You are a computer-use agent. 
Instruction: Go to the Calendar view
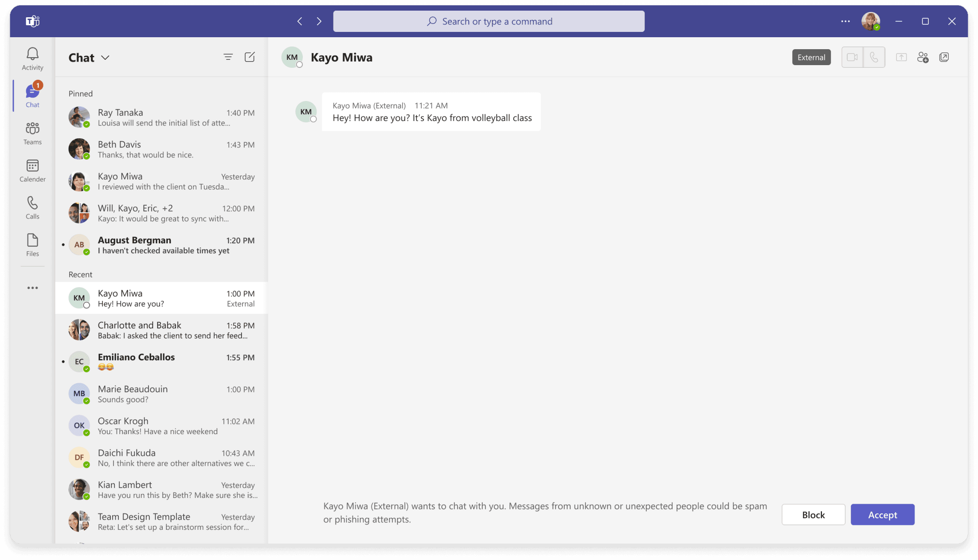coord(32,170)
